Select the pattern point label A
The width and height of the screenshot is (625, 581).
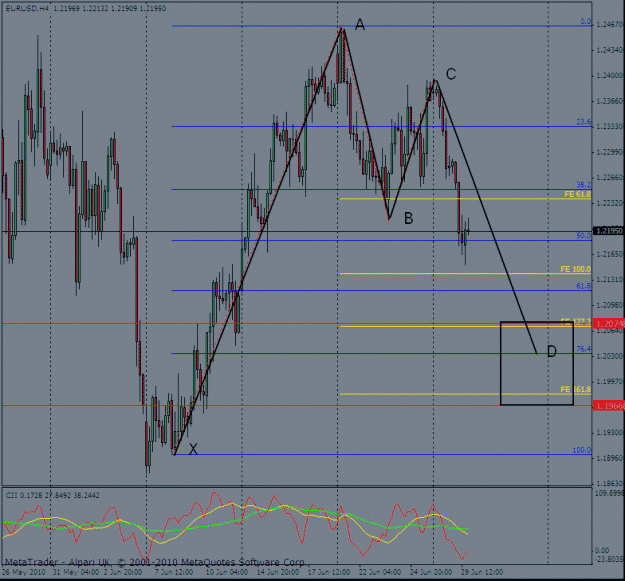tap(360, 25)
